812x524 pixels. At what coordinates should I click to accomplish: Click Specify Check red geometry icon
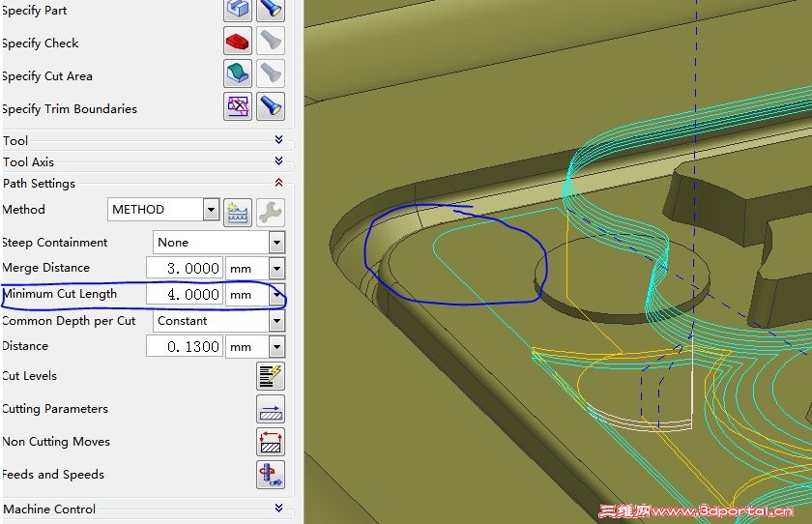[238, 41]
